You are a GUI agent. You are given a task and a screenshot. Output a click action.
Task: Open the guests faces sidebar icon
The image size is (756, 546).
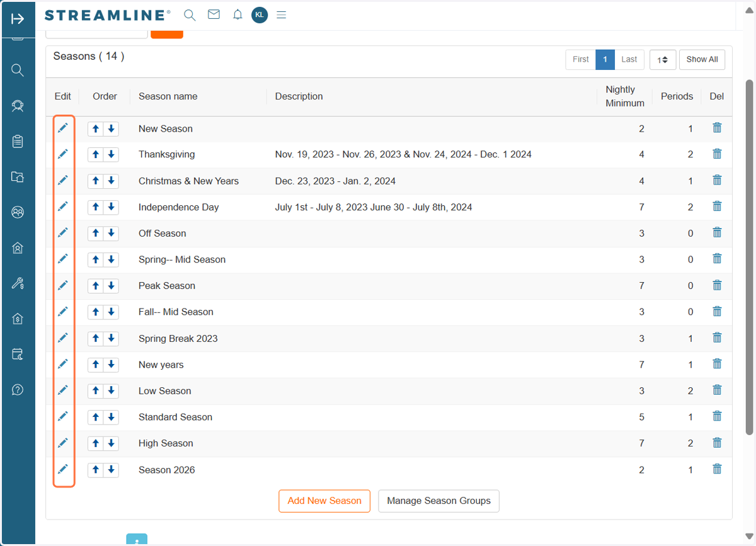coord(18,212)
